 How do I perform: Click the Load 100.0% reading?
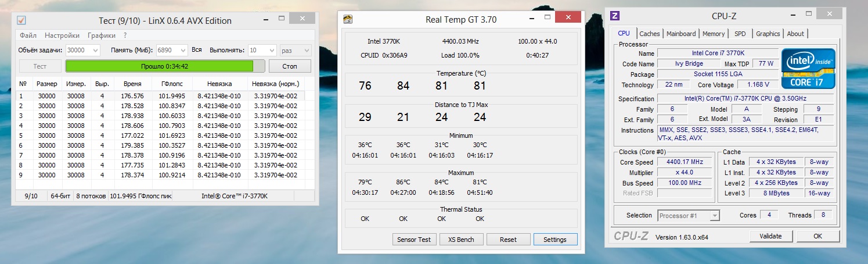point(461,55)
